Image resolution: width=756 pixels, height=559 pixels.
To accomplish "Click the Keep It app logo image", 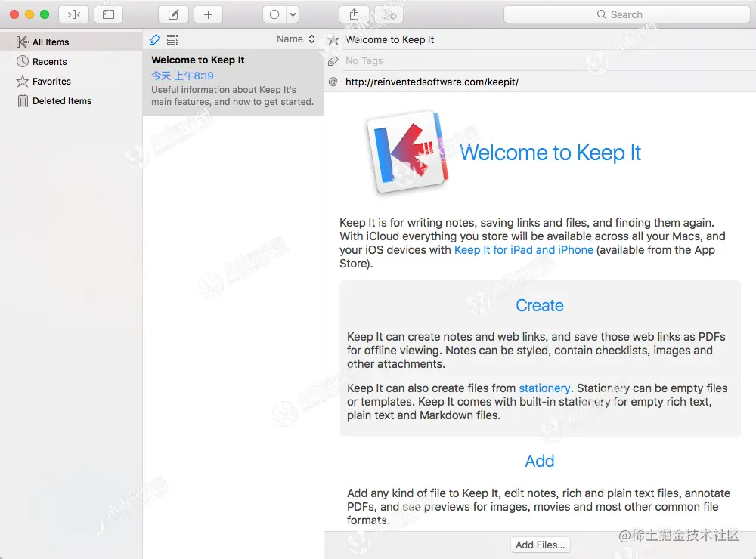I will (x=408, y=153).
